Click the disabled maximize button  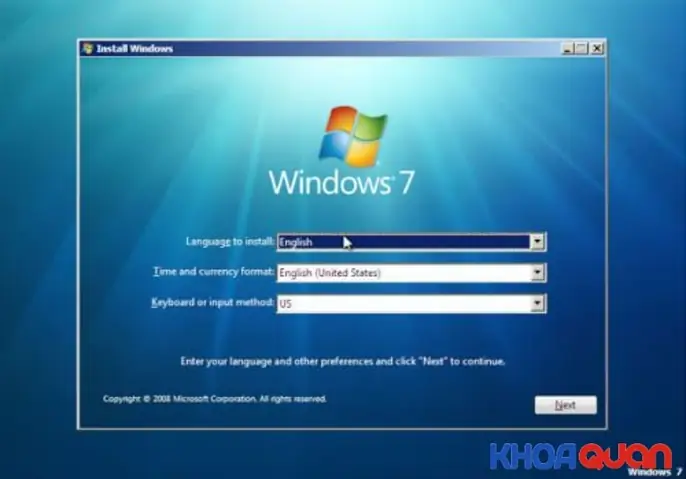[x=581, y=49]
